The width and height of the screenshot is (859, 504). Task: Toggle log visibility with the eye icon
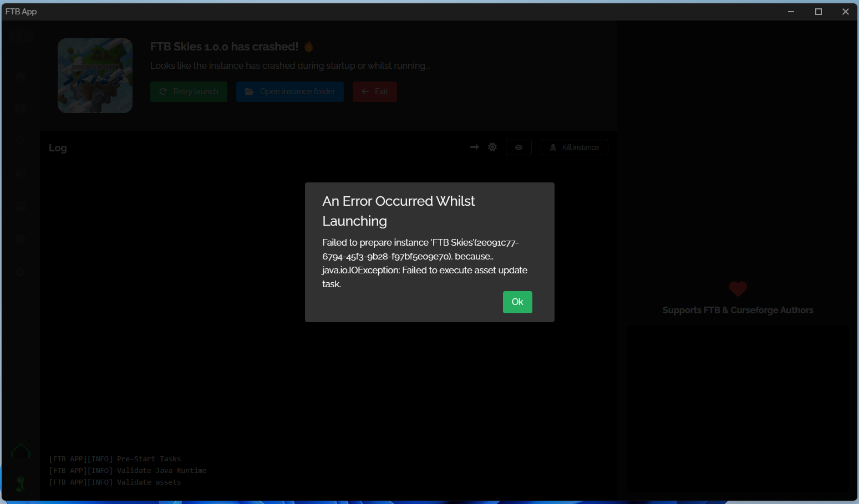coord(519,147)
